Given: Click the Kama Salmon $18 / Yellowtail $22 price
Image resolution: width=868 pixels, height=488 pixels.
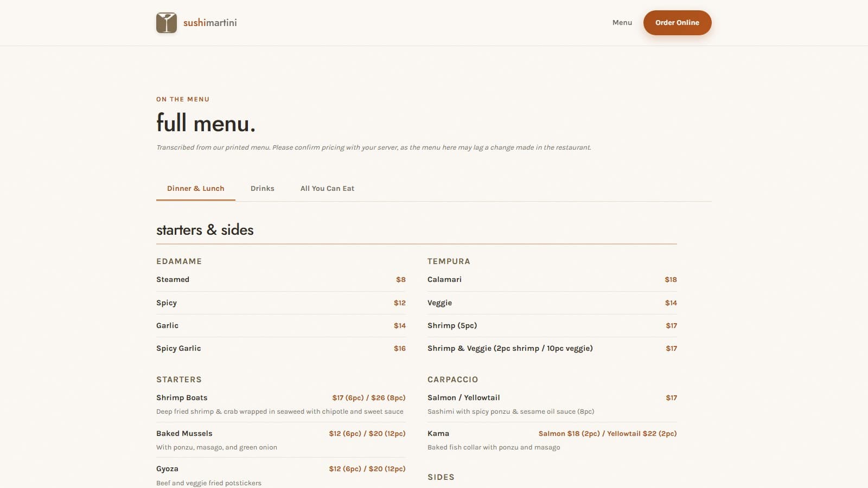Looking at the screenshot, I should point(608,434).
